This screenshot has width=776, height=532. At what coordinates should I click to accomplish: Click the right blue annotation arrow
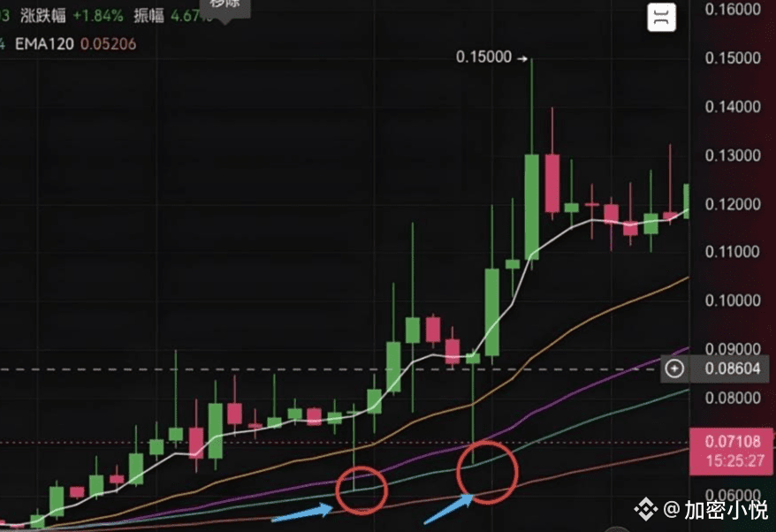(x=449, y=509)
